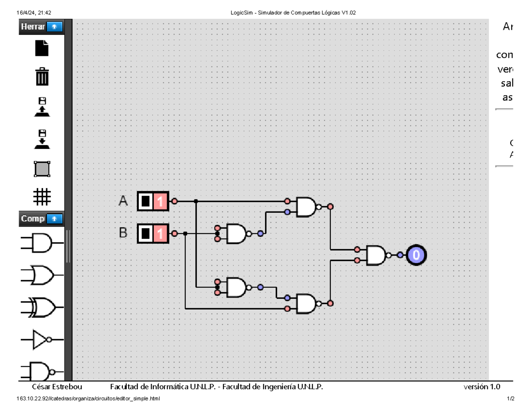The width and height of the screenshot is (532, 411).
Task: Select the final NAND gate before output
Action: tap(376, 255)
